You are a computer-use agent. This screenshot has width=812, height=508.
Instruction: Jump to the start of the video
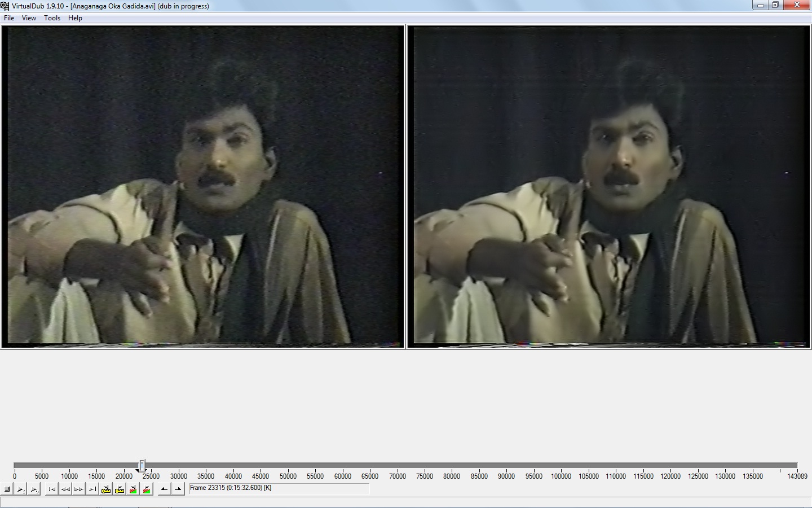pos(52,489)
